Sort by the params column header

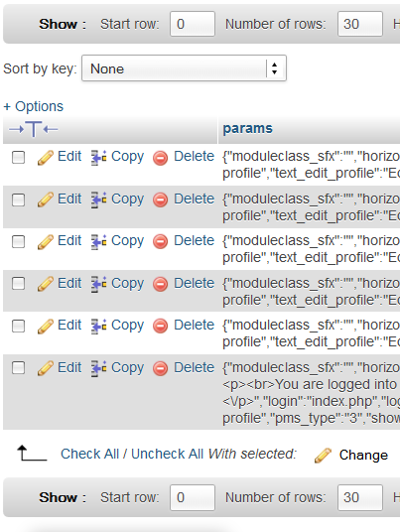click(248, 129)
